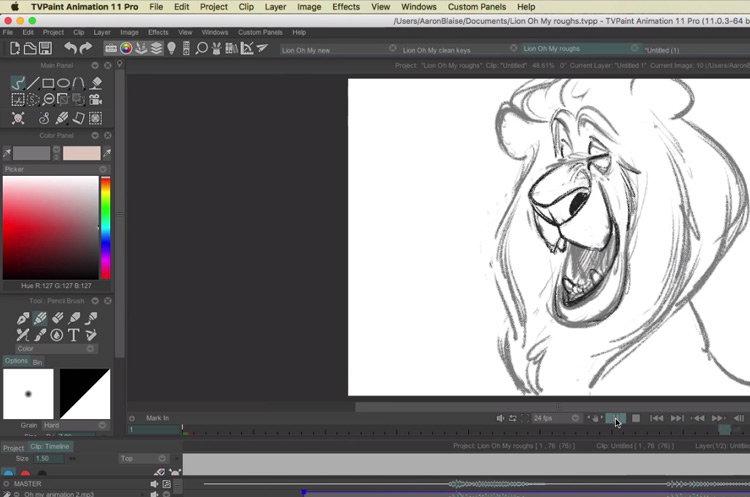Toggle the color wheel panel display
This screenshot has width=750, height=497.
126,48
